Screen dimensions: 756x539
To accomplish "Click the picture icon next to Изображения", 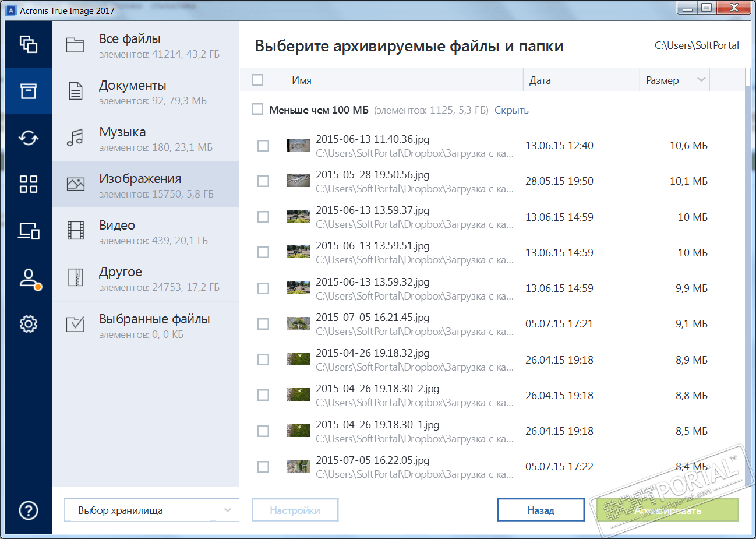I will pos(76,184).
